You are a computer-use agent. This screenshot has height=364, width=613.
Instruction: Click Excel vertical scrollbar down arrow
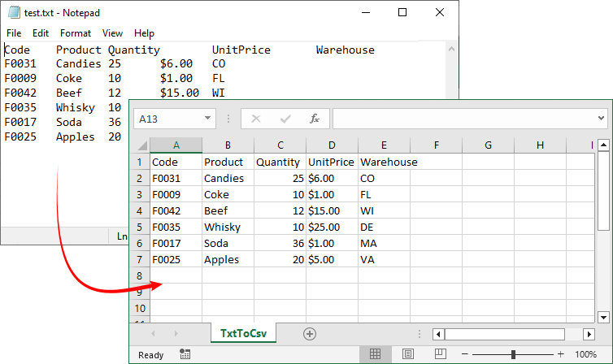click(603, 317)
